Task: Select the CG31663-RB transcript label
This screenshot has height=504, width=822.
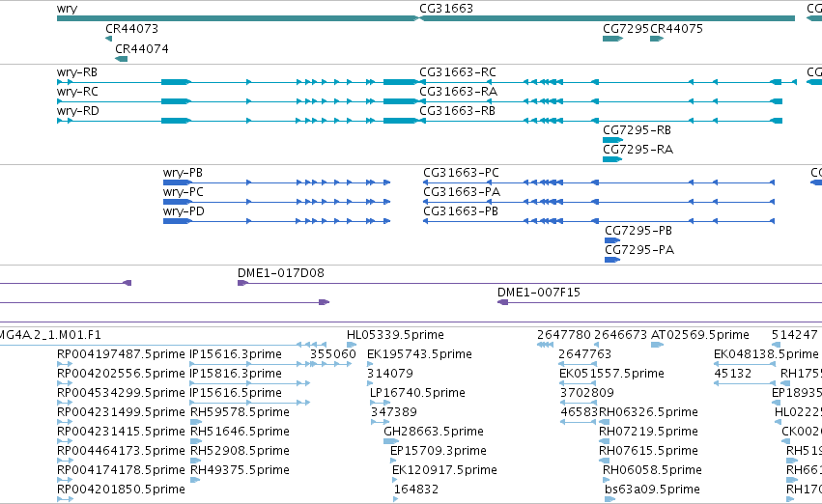Action: (x=457, y=111)
